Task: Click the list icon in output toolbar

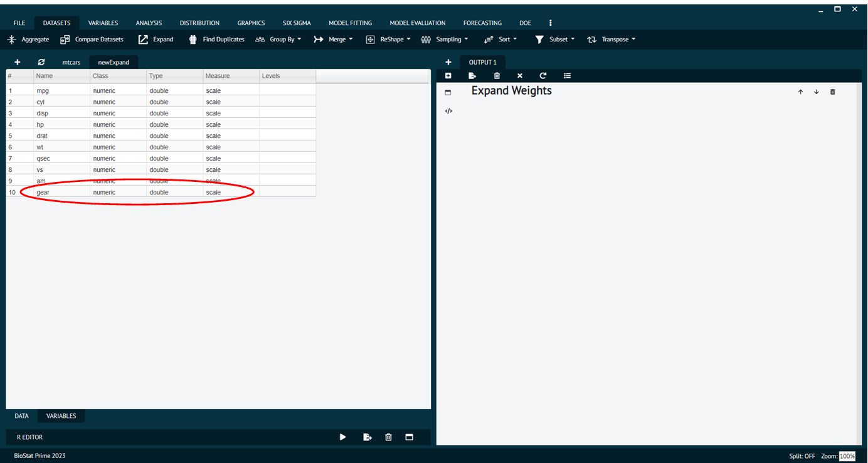Action: pyautogui.click(x=567, y=76)
